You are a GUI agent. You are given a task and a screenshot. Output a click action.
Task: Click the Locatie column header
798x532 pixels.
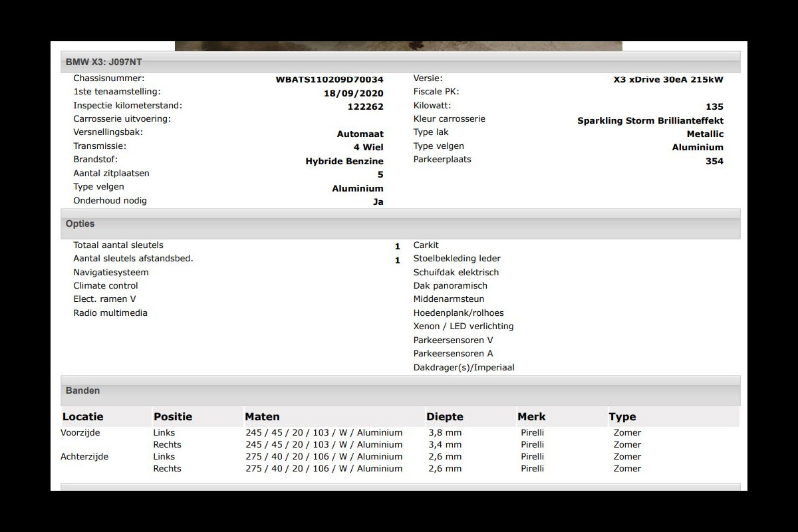[83, 417]
